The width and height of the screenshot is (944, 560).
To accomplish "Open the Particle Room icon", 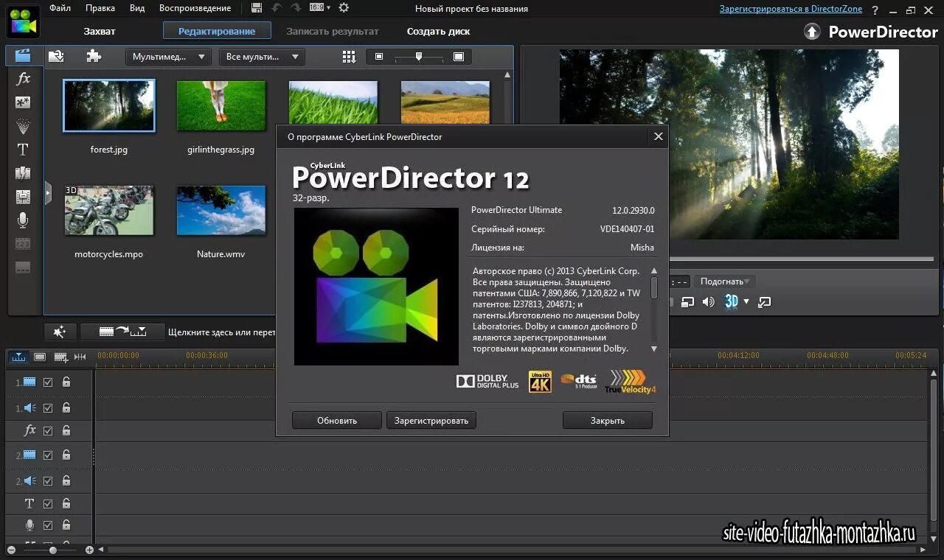I will [x=23, y=126].
